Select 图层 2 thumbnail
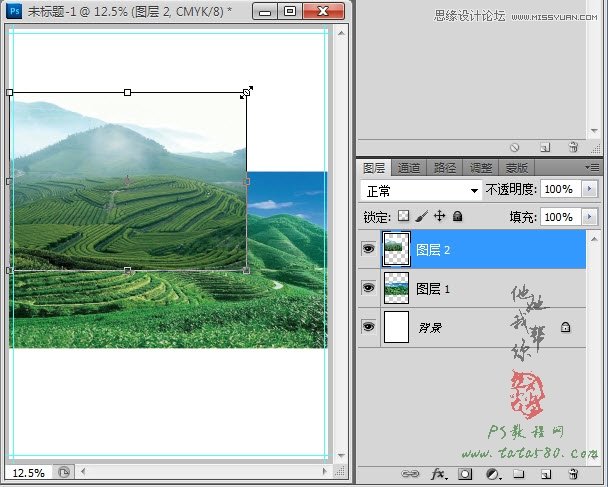The height and width of the screenshot is (487, 608). pyautogui.click(x=396, y=249)
